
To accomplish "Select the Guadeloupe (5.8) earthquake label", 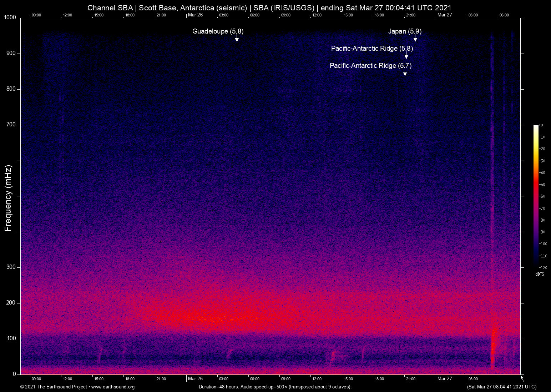I will click(x=218, y=31).
